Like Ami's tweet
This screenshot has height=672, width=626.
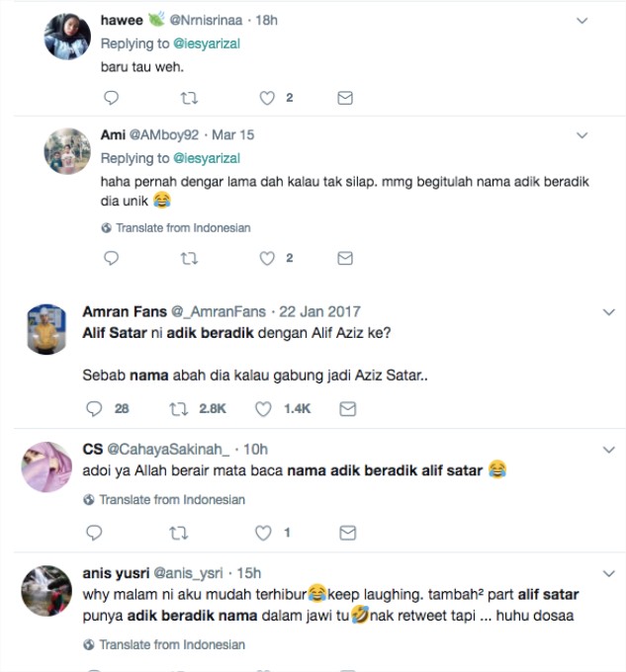point(266,258)
